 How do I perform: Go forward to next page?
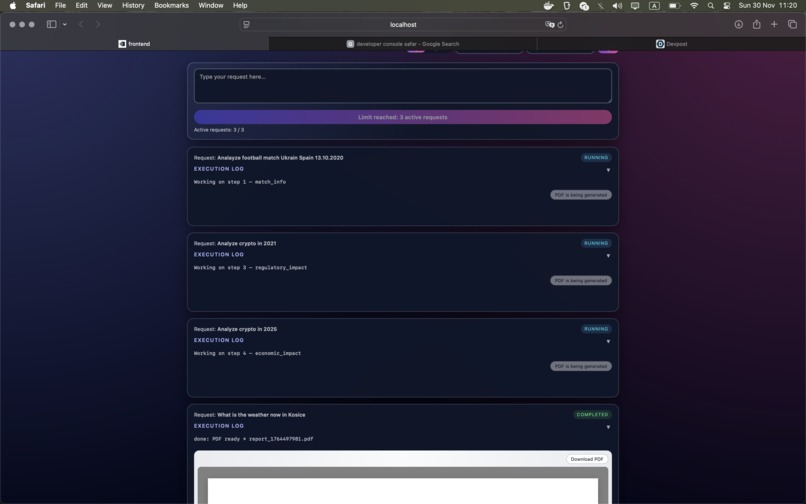pos(98,24)
